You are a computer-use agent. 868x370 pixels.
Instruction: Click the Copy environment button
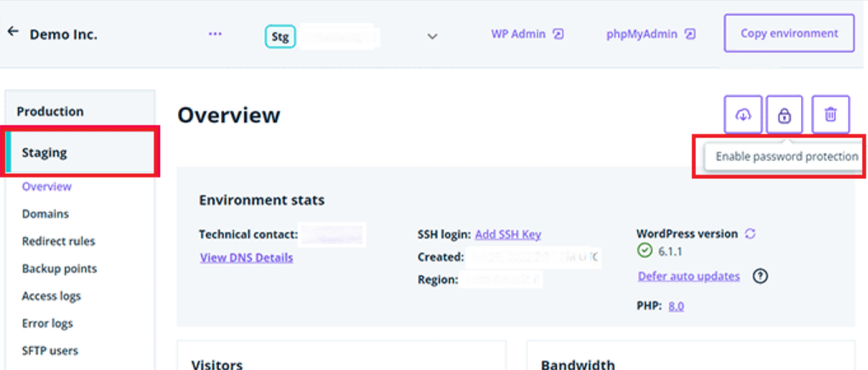(x=789, y=33)
